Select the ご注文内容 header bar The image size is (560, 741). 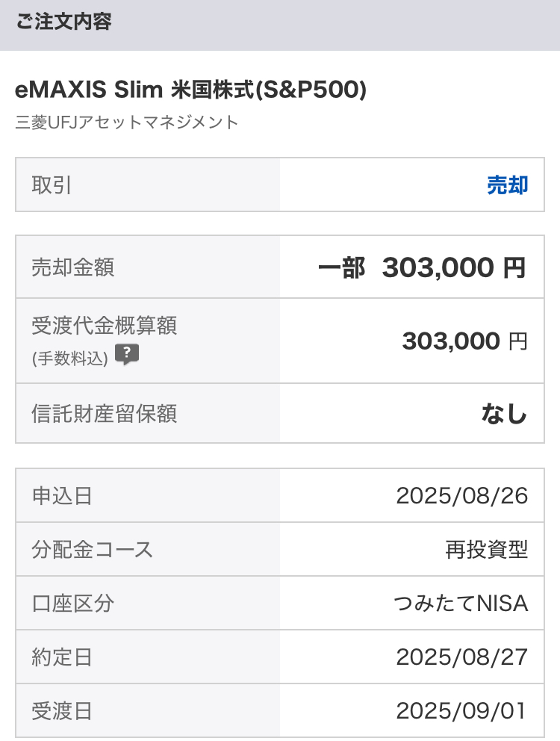(280, 25)
